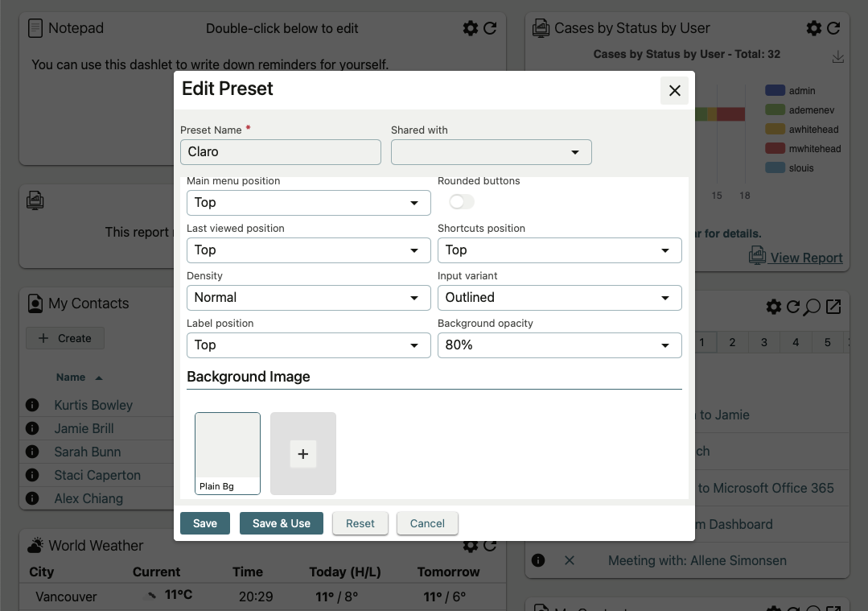Open the View Report link

(x=805, y=258)
